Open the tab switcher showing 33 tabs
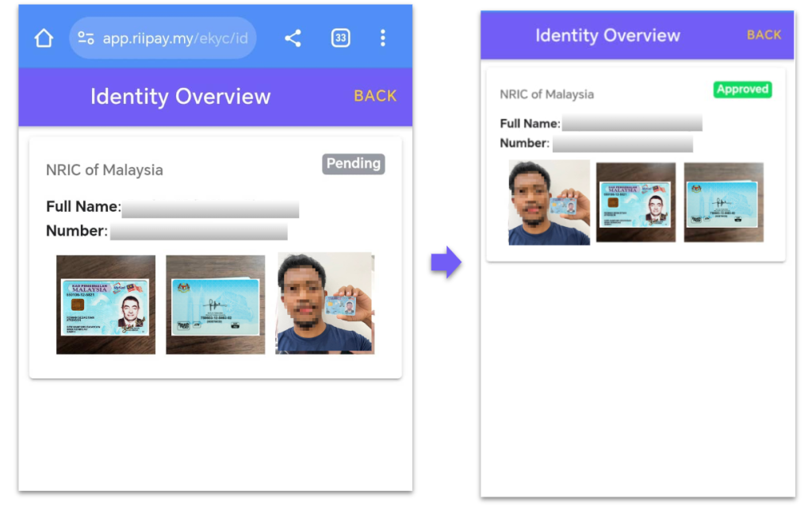812x510 pixels. point(340,38)
